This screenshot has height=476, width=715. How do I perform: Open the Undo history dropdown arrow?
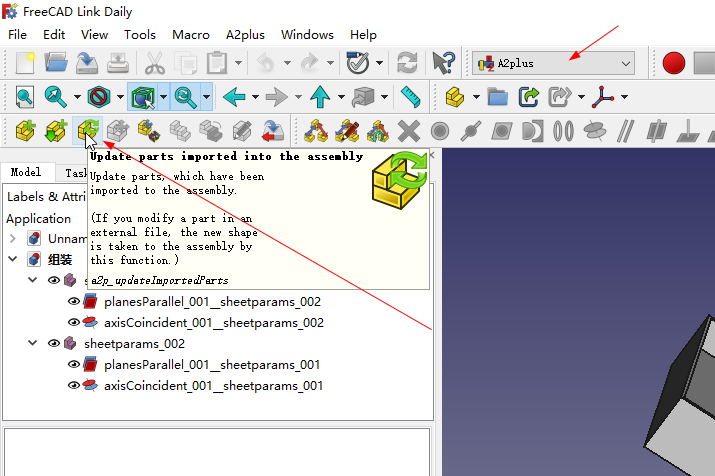click(x=287, y=63)
